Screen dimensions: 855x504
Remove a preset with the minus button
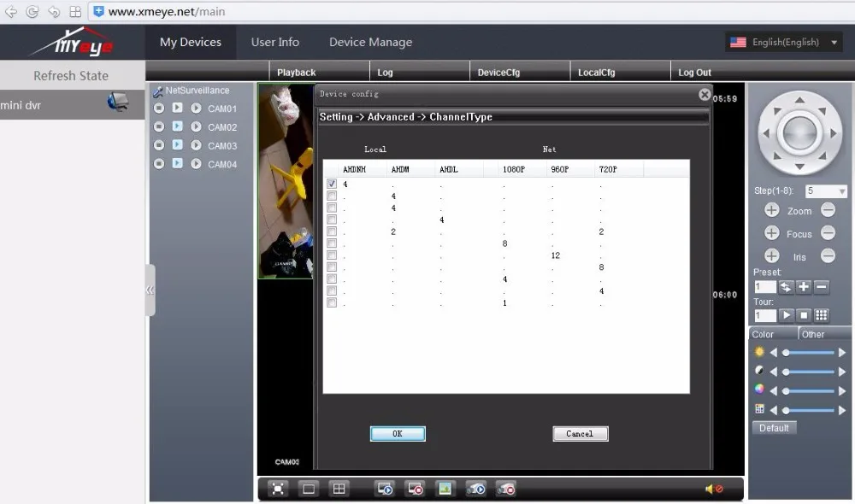tap(821, 287)
